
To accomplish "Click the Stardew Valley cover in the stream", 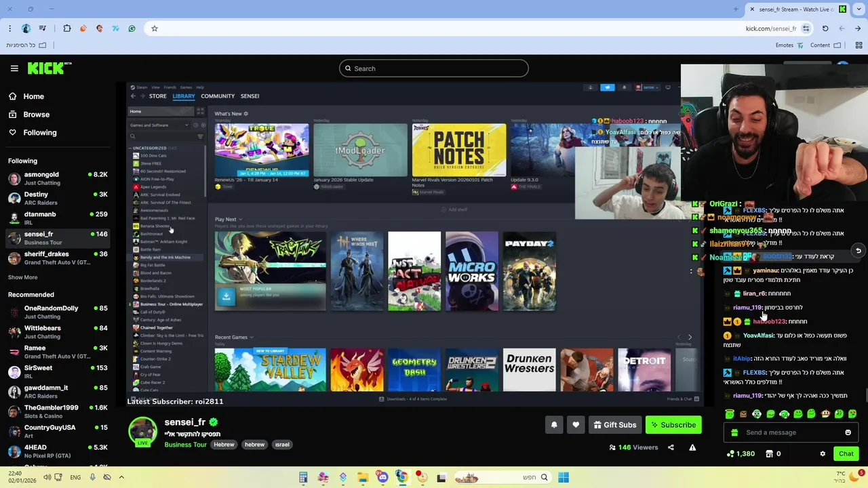I will pyautogui.click(x=270, y=369).
